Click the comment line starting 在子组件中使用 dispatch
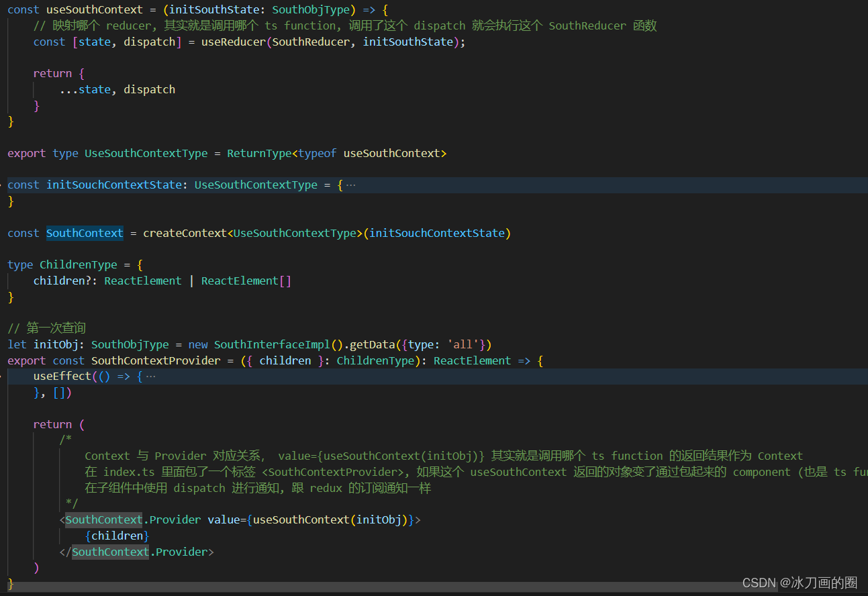 click(x=258, y=488)
